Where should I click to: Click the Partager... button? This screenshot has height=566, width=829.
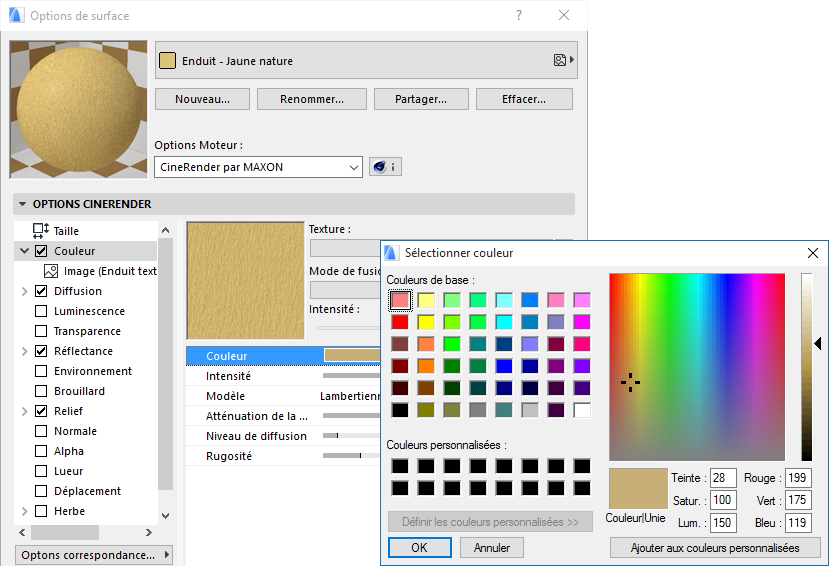(421, 99)
